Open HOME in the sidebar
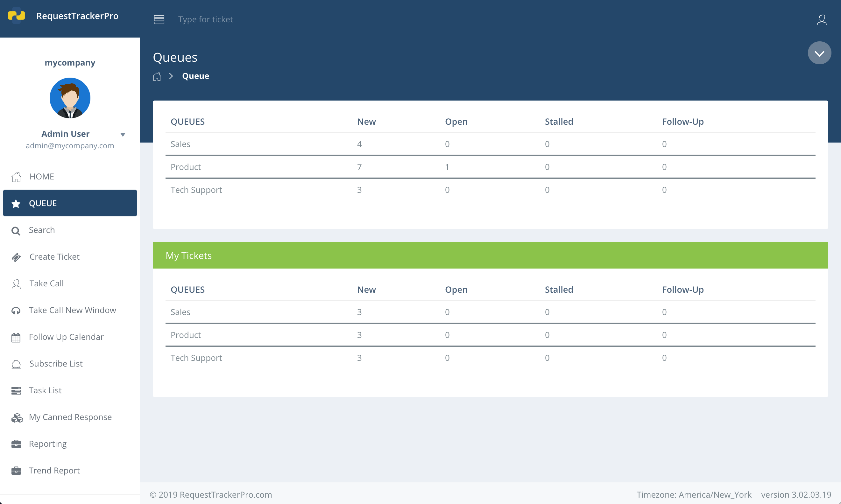The image size is (841, 504). (x=70, y=177)
